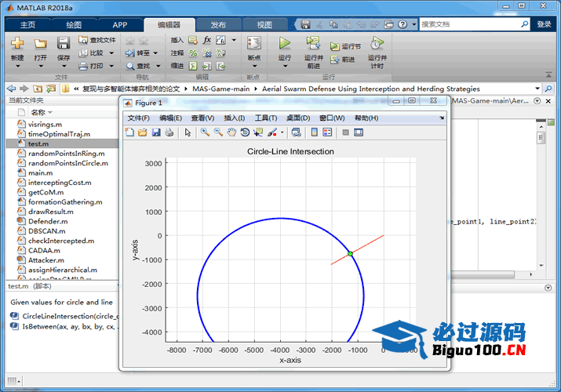
Task: Click the Help question mark icon
Action: tap(403, 24)
